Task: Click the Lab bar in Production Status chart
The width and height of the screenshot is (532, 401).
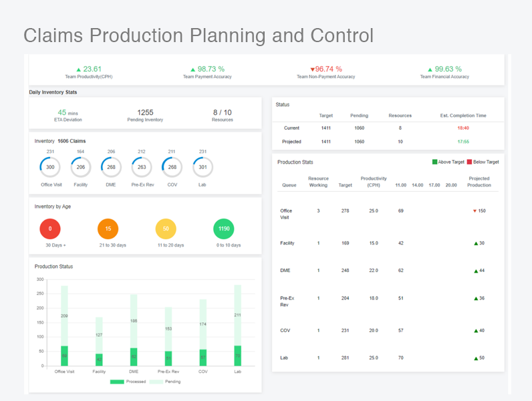Action: (x=237, y=325)
